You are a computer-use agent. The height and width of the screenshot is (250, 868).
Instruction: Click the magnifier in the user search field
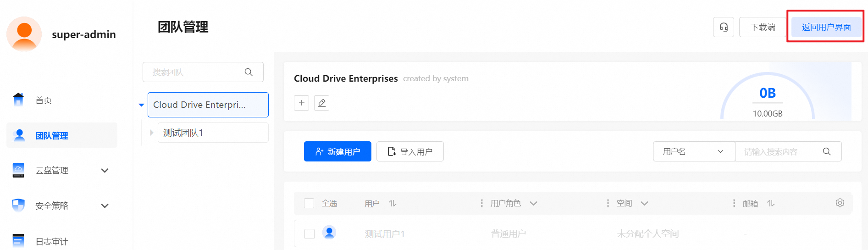(827, 151)
